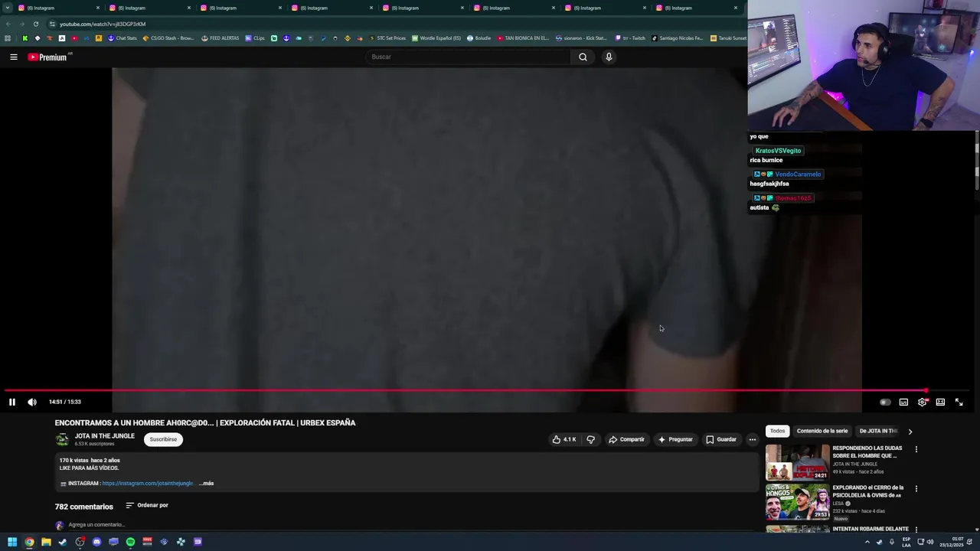Open RESPONDIENDO LAS DUDAS video thumbnail
Viewport: 980px width, 551px height.
click(797, 462)
